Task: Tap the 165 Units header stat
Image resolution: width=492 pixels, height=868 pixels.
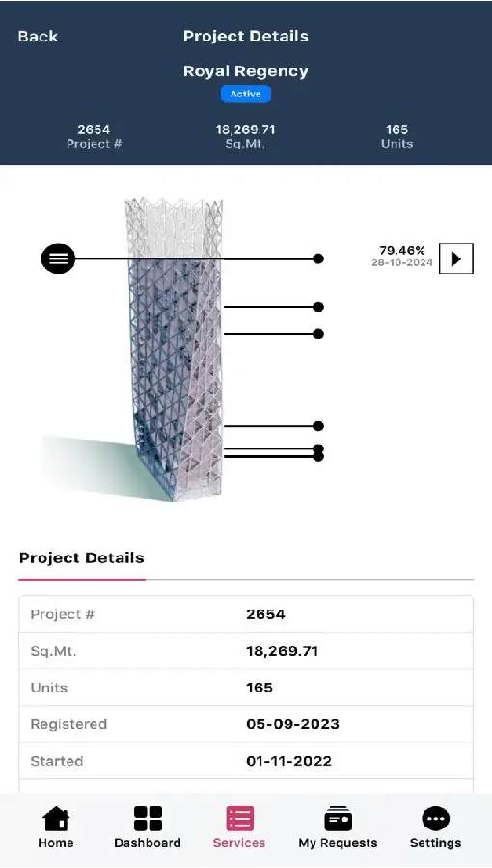Action: click(396, 136)
